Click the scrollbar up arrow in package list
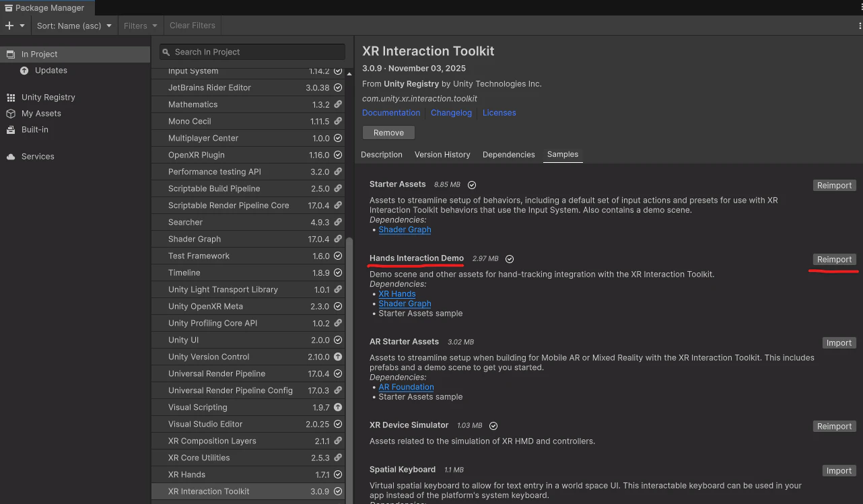 349,73
